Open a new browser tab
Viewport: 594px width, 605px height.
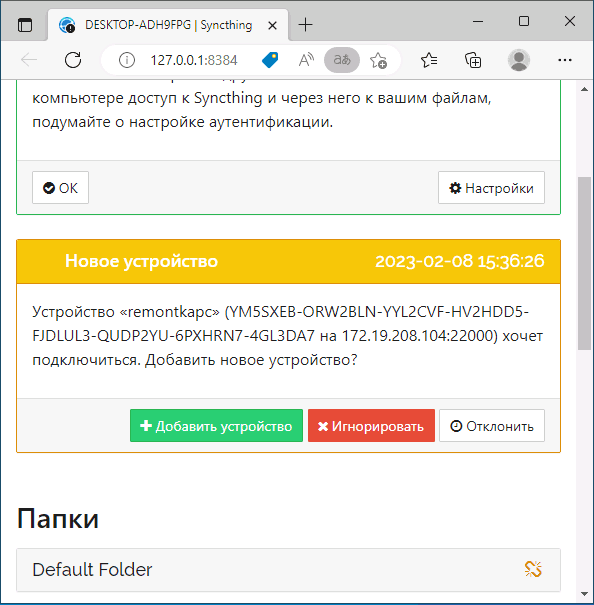[305, 25]
